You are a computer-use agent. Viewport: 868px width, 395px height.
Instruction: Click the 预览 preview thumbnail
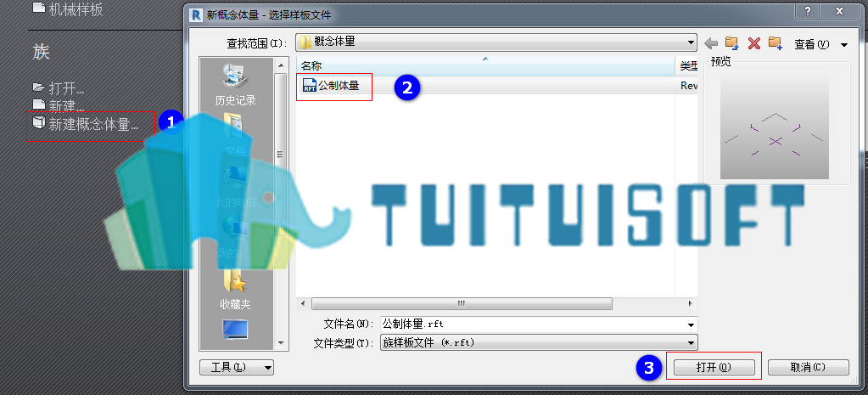(775, 127)
